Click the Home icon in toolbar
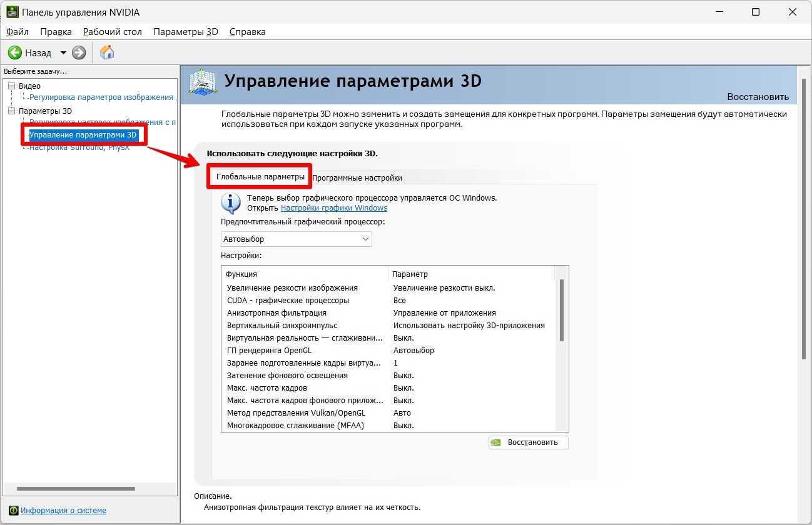The width and height of the screenshot is (812, 525). click(x=107, y=52)
